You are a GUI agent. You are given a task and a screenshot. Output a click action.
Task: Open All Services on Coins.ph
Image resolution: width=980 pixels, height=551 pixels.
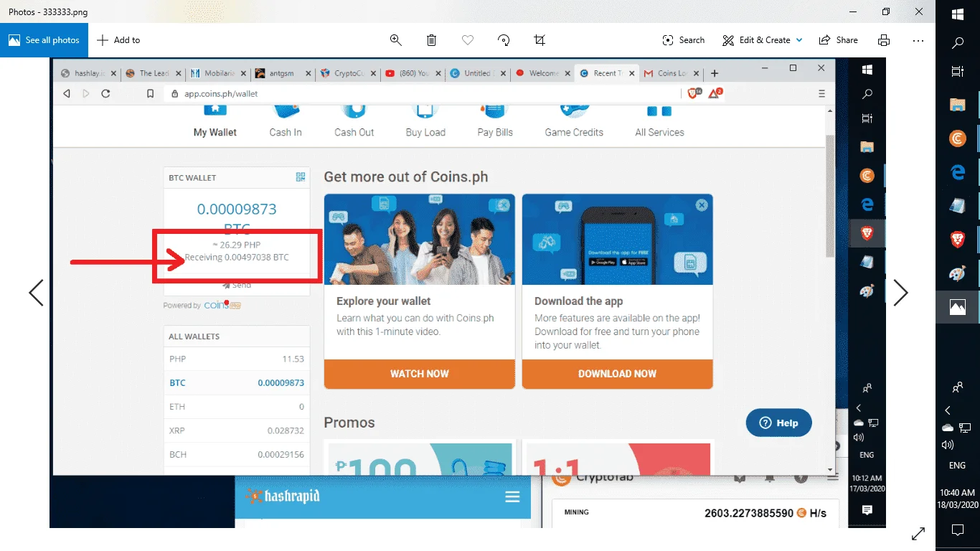(x=659, y=121)
